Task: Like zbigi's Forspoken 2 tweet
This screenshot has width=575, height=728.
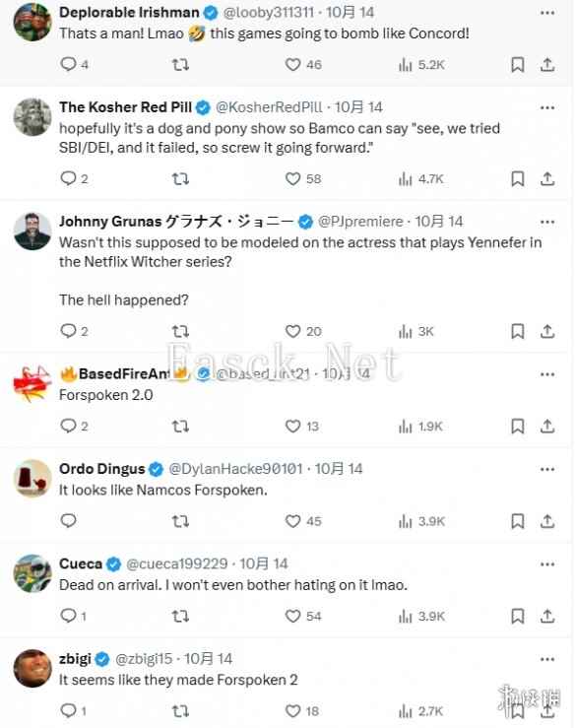Action: [292, 711]
